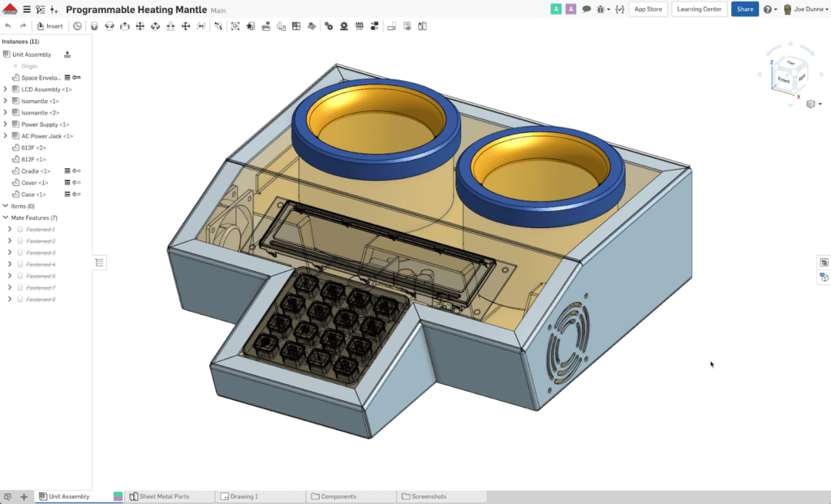The image size is (831, 504).
Task: Collapse the Mate Features list
Action: click(x=6, y=218)
